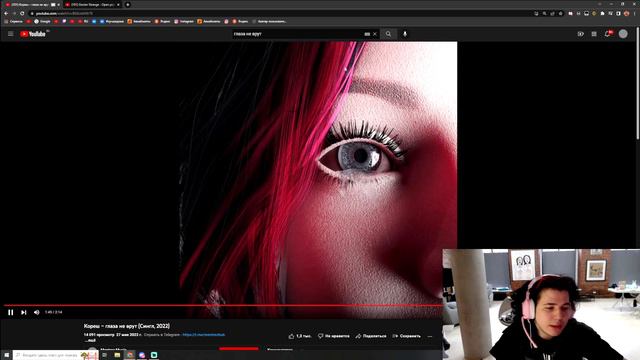Close the first browser tab
640x360 pixels.
(x=58, y=4)
